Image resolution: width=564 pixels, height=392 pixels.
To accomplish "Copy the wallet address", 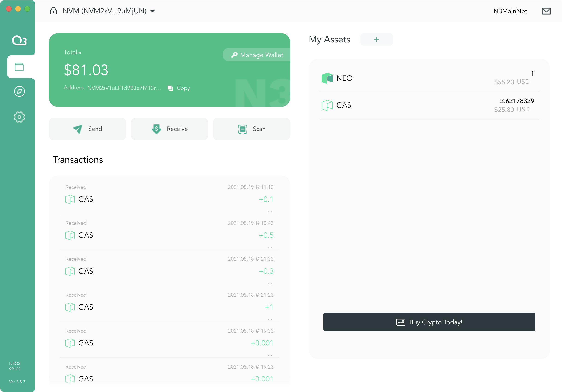I will [179, 88].
